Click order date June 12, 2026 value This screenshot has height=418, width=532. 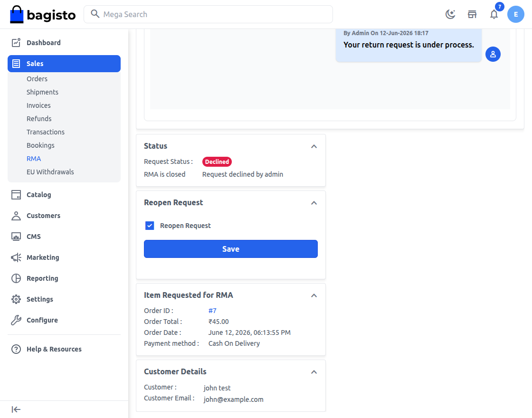pyautogui.click(x=249, y=332)
